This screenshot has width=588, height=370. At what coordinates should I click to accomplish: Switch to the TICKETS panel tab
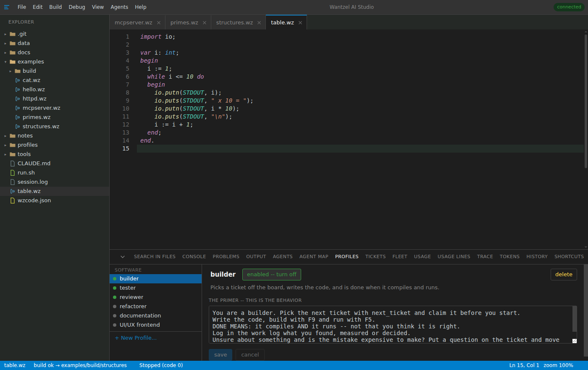[375, 256]
